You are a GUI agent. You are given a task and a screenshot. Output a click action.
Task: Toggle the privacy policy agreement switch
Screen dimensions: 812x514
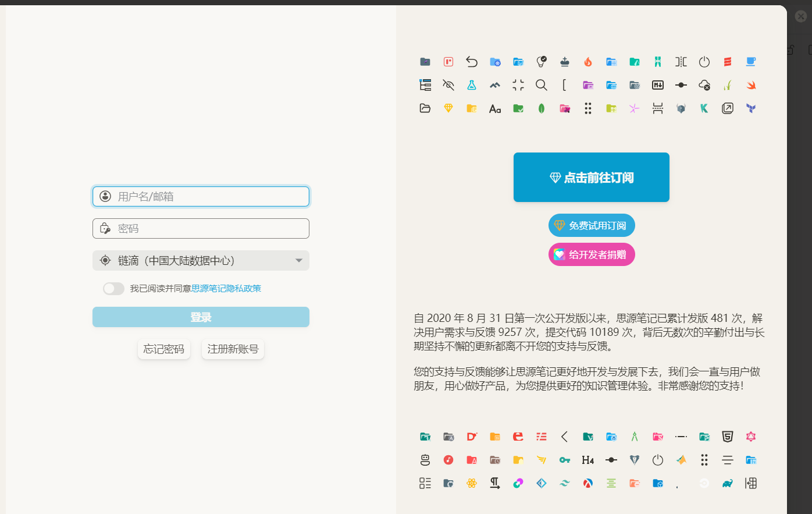tap(113, 289)
